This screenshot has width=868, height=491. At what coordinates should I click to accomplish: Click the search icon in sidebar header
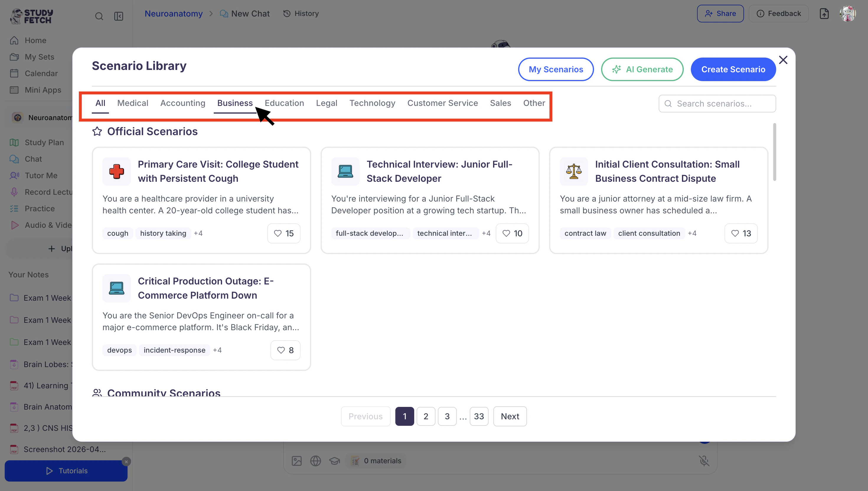(99, 16)
